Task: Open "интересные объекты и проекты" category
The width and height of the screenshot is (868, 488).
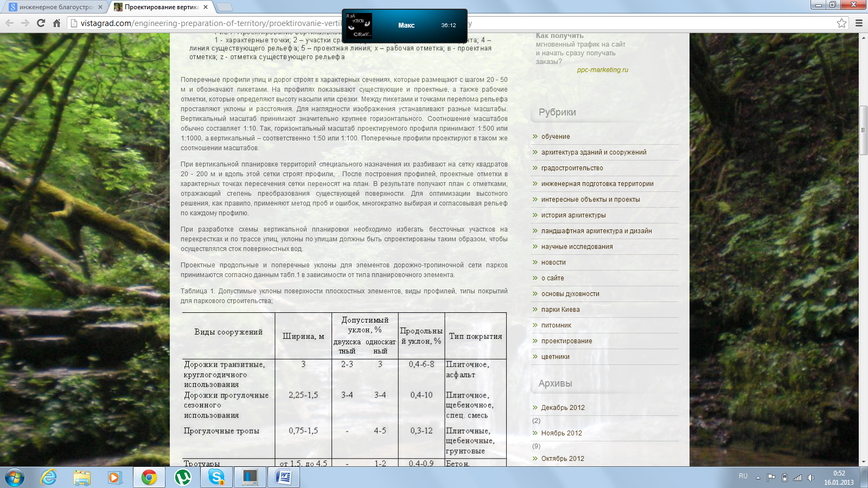Action: coord(590,200)
